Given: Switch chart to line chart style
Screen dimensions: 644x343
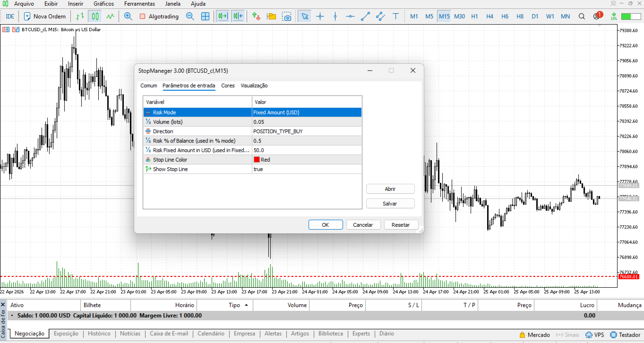Looking at the screenshot, I should click(111, 17).
